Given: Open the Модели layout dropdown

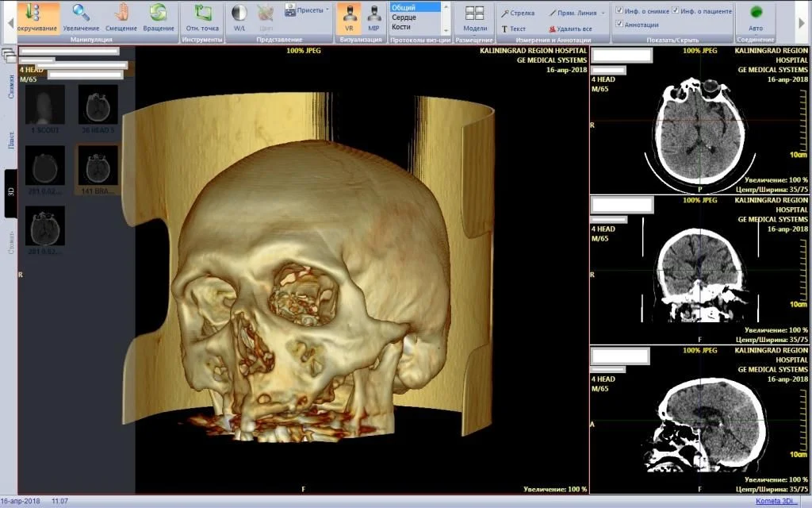Looking at the screenshot, I should pyautogui.click(x=475, y=17).
